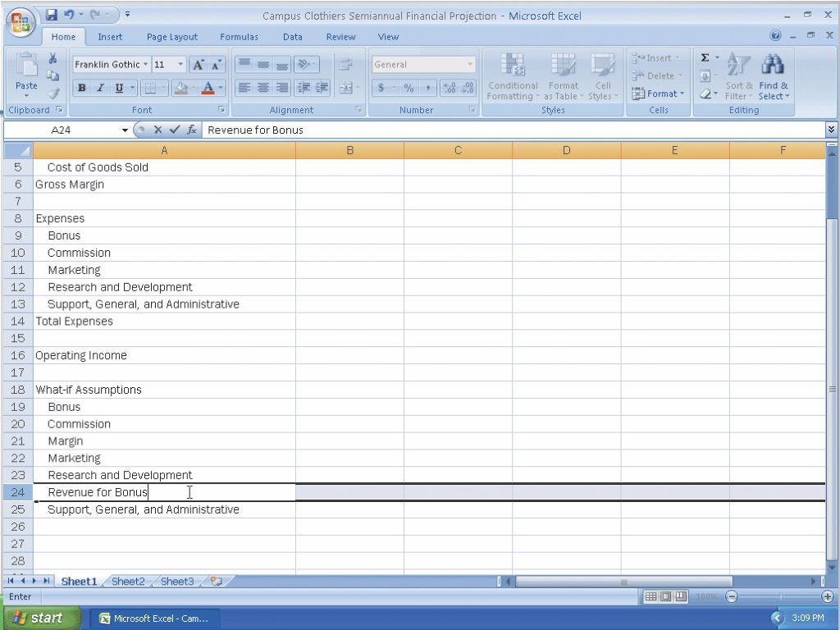Screen dimensions: 840x630
Task: Switch to Normal view in status bar
Action: click(651, 596)
